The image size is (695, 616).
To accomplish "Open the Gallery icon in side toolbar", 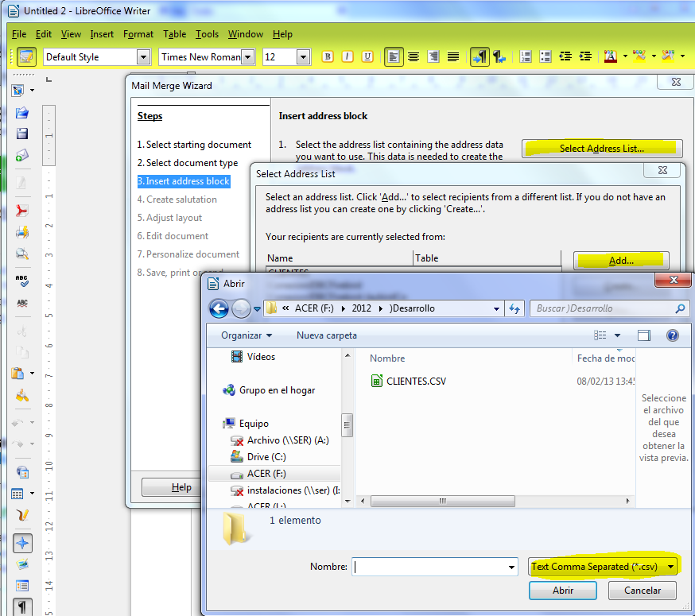I will click(x=22, y=564).
